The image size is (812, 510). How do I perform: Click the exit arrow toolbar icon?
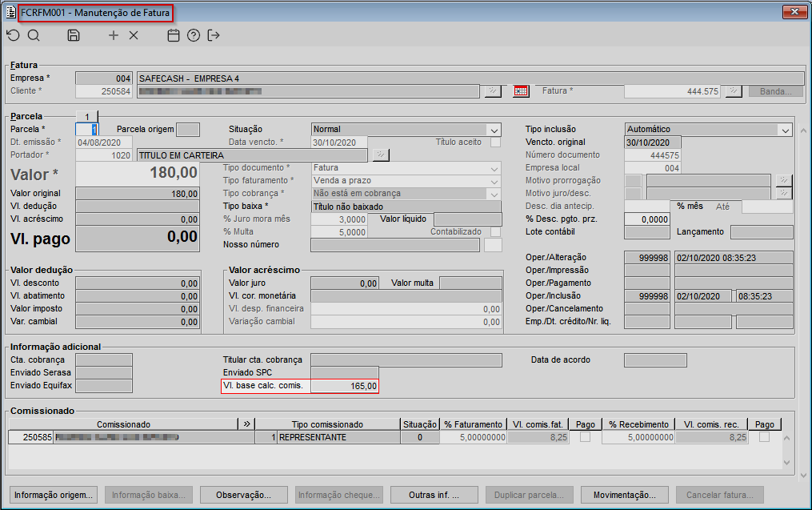pos(214,35)
